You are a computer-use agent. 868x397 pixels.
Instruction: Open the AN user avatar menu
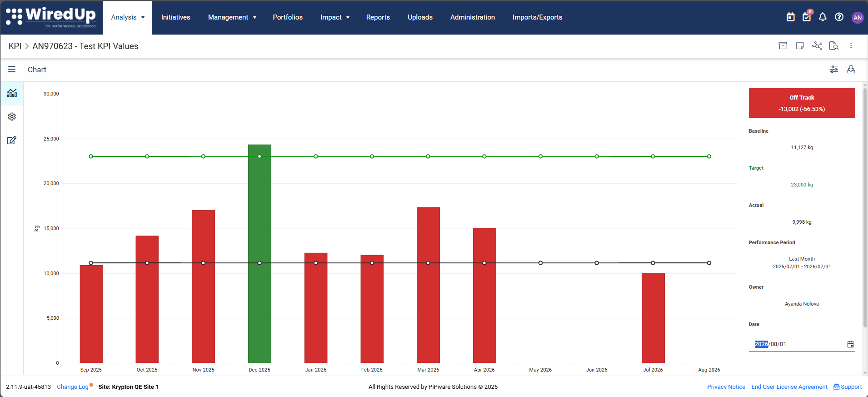coord(858,17)
